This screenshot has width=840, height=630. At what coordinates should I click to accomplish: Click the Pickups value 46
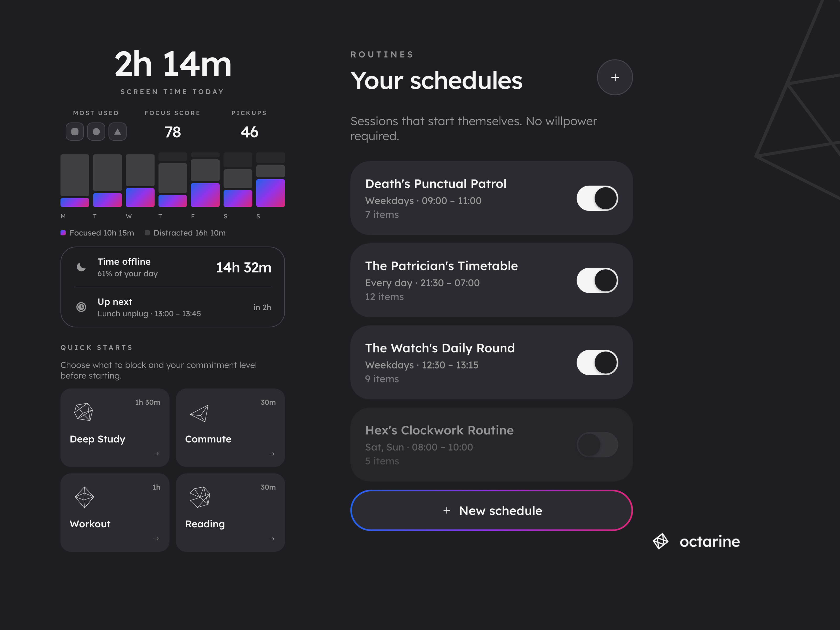pyautogui.click(x=249, y=132)
